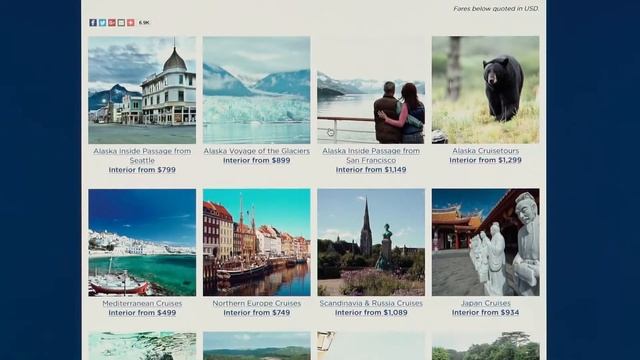Select the Interior from $749 fare
The width and height of the screenshot is (640, 360).
(x=257, y=313)
